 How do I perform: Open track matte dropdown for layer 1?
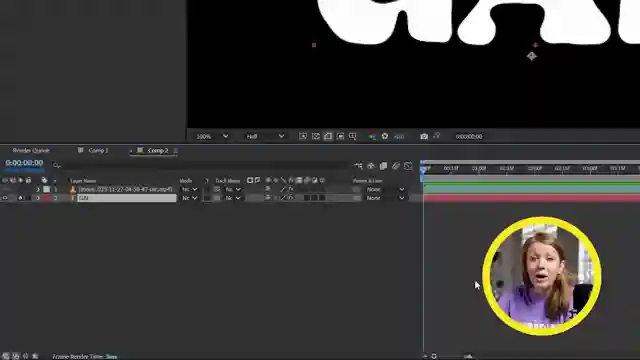pyautogui.click(x=233, y=189)
